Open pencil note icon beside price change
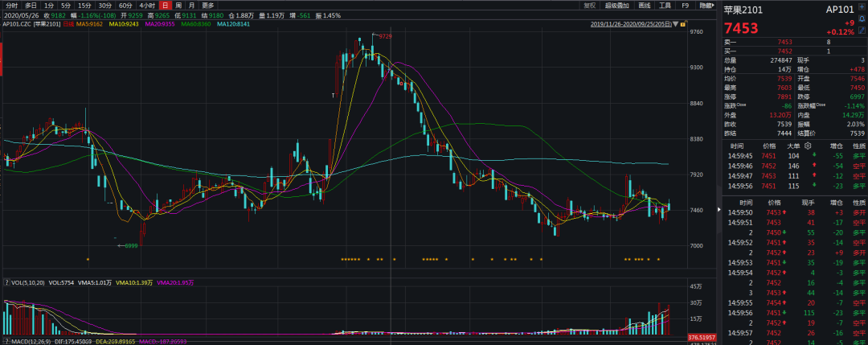Screen dimensions: 868x345 click(862, 29)
